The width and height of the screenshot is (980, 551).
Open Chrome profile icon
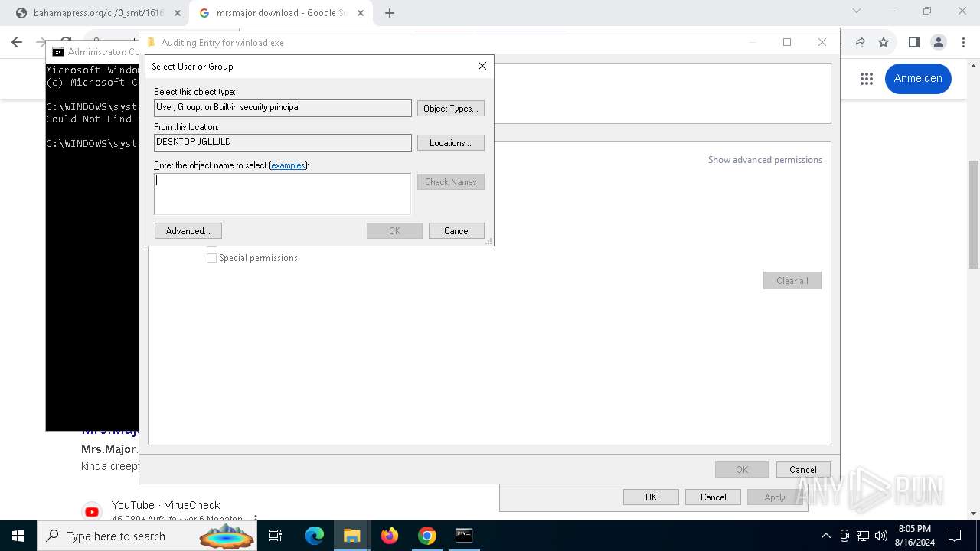coord(939,42)
